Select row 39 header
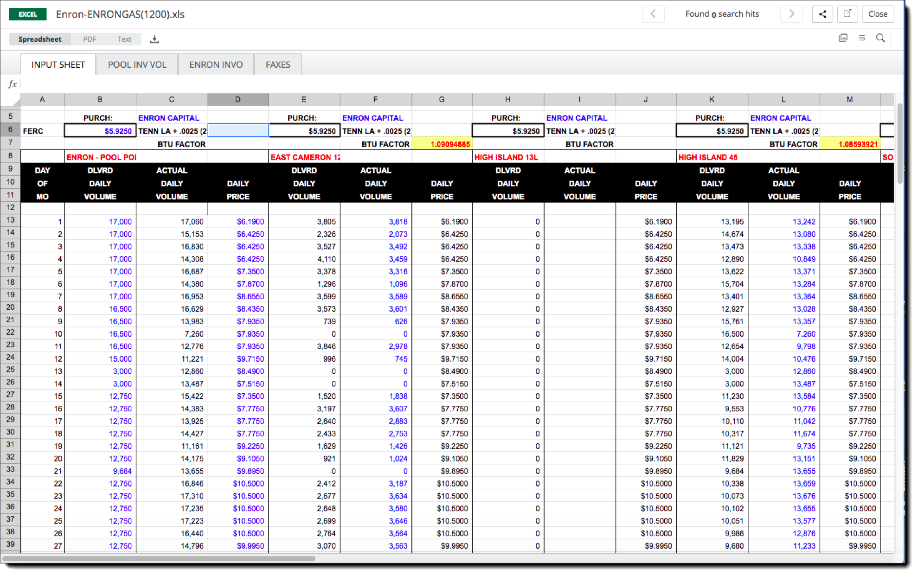This screenshot has width=924, height=582. pos(10,544)
